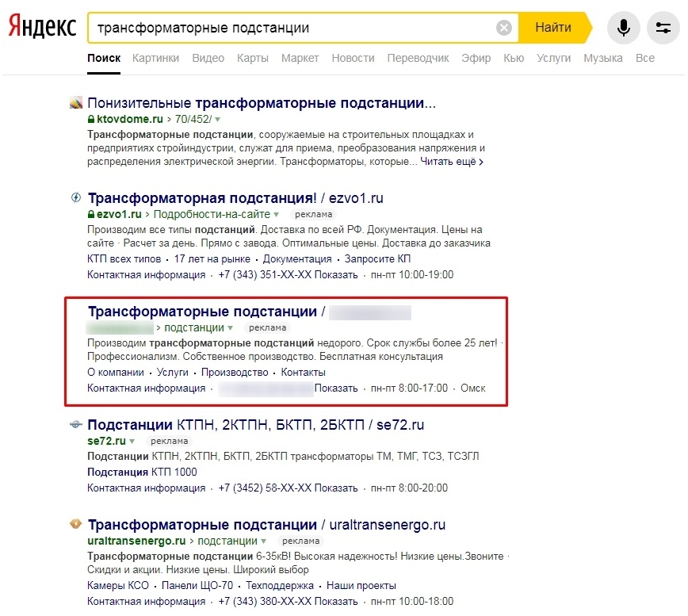Open Производство sitelink
The image size is (688, 616).
click(x=235, y=372)
